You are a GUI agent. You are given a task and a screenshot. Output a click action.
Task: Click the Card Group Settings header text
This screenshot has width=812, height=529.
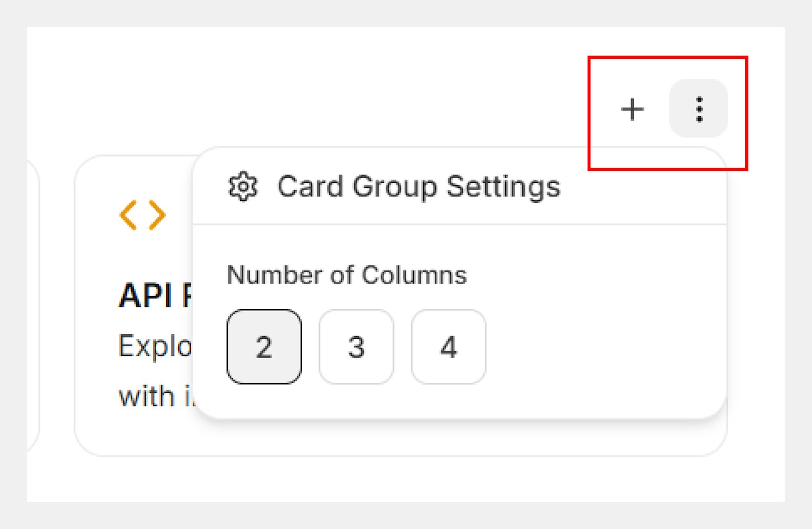coord(418,187)
